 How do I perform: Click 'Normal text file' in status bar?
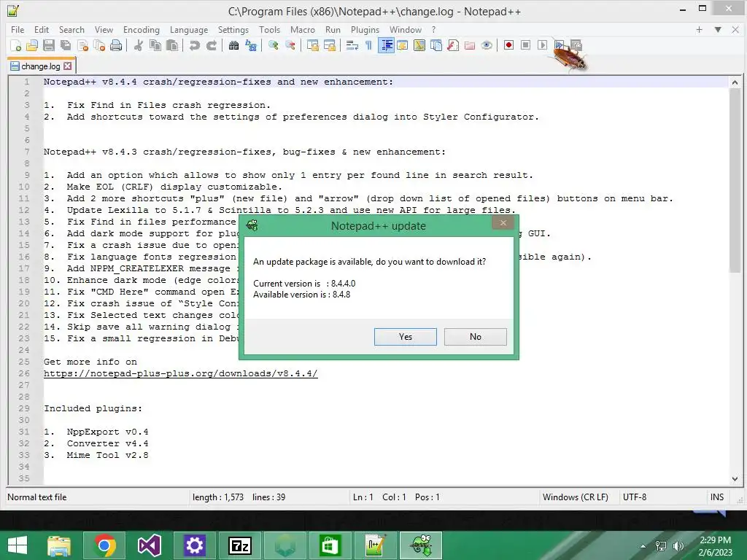pos(37,497)
